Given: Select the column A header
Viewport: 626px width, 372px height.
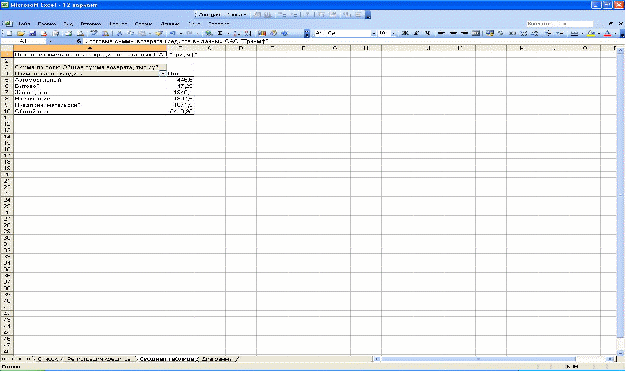Looking at the screenshot, I should point(90,48).
